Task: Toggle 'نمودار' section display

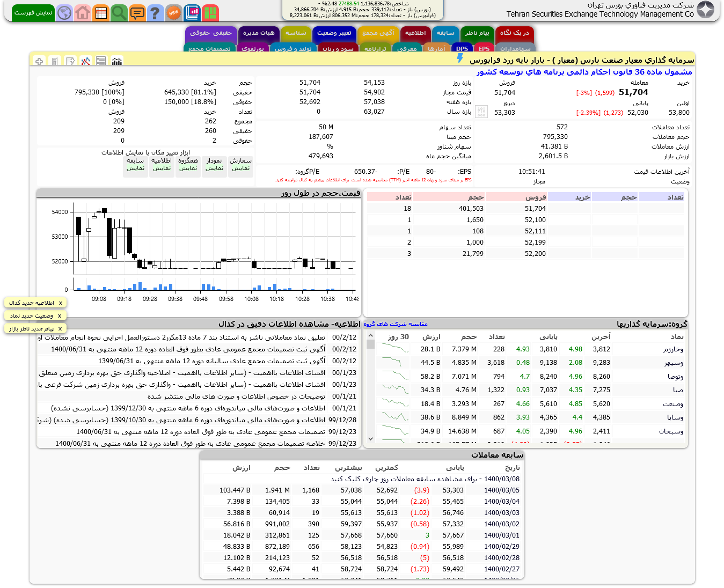Action: click(214, 168)
